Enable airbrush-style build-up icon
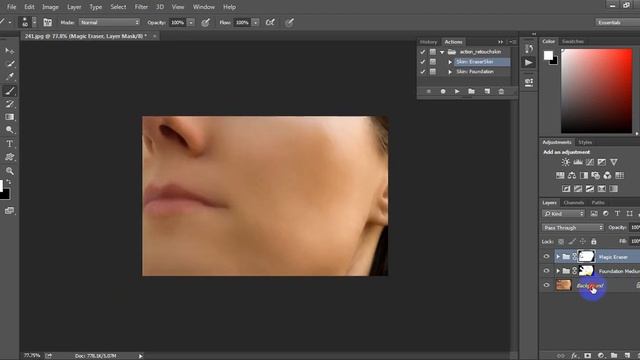Viewport: 640px width, 360px height. pyautogui.click(x=270, y=22)
